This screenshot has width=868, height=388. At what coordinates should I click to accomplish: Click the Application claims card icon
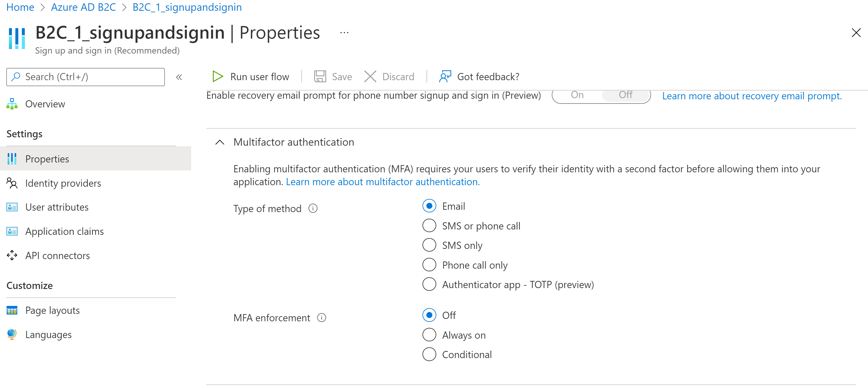12,231
